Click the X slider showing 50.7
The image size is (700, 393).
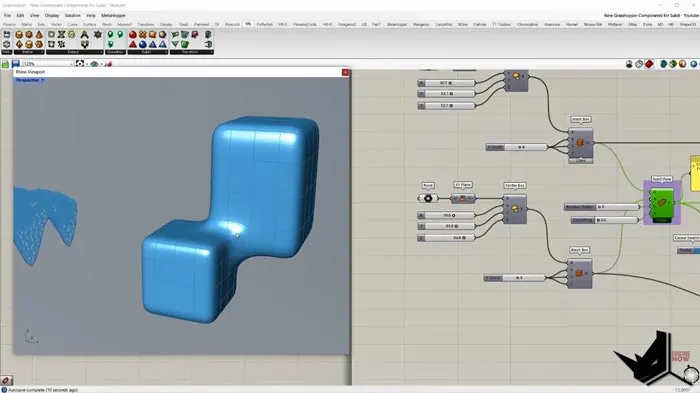(446, 83)
